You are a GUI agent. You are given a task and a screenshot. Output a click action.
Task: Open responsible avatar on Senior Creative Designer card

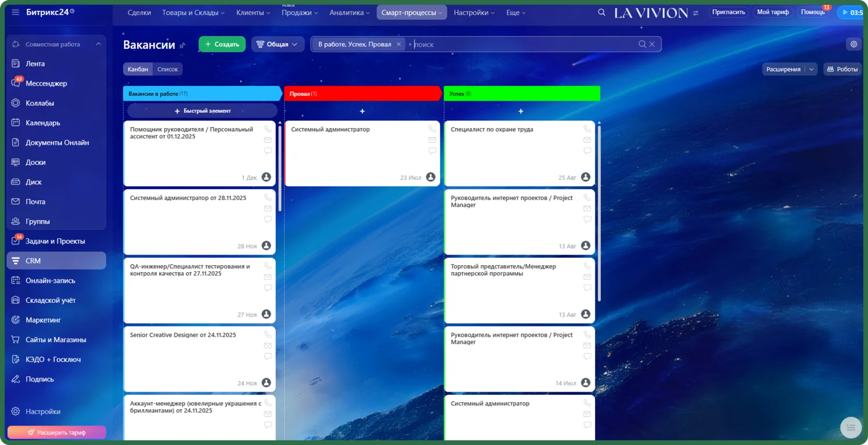pyautogui.click(x=266, y=382)
